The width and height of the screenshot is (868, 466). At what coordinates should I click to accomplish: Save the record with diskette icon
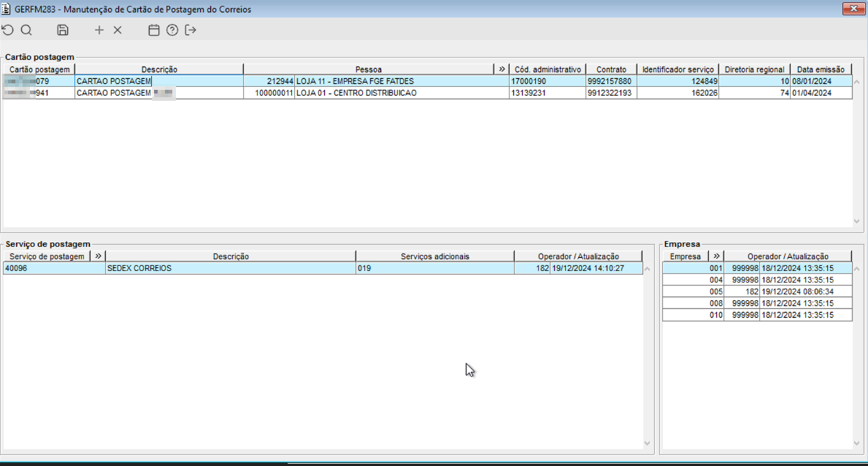(x=63, y=30)
